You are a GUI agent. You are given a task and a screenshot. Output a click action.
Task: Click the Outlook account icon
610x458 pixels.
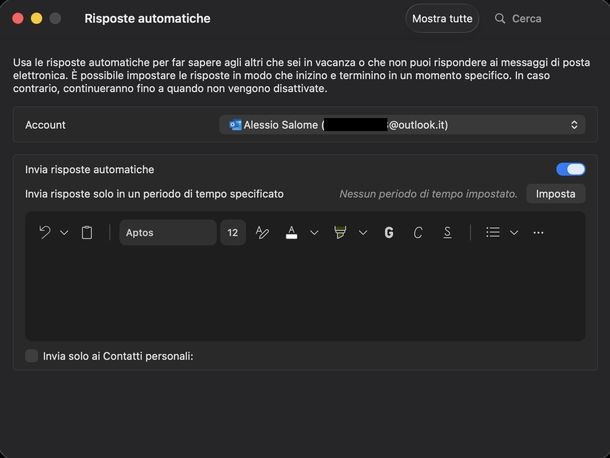[235, 125]
